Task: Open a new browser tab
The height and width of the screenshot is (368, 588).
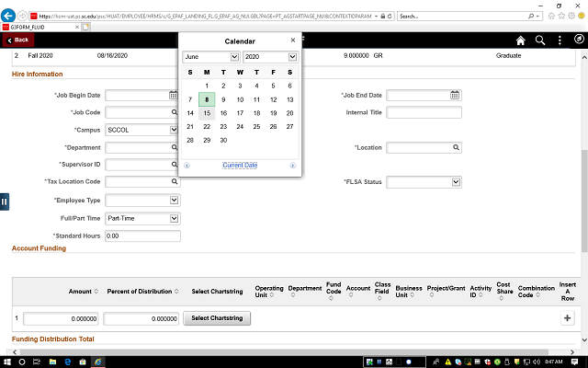Action: tap(85, 27)
